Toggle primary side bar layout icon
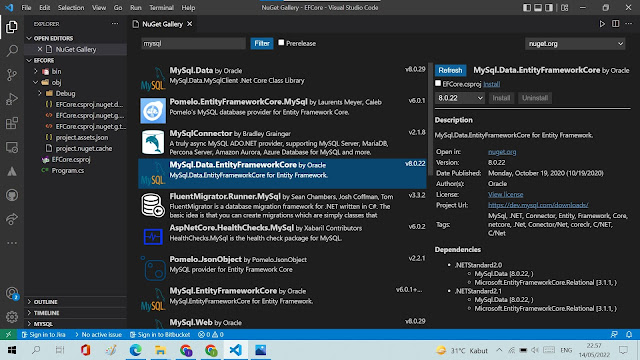The height and width of the screenshot is (360, 640). pos(527,8)
